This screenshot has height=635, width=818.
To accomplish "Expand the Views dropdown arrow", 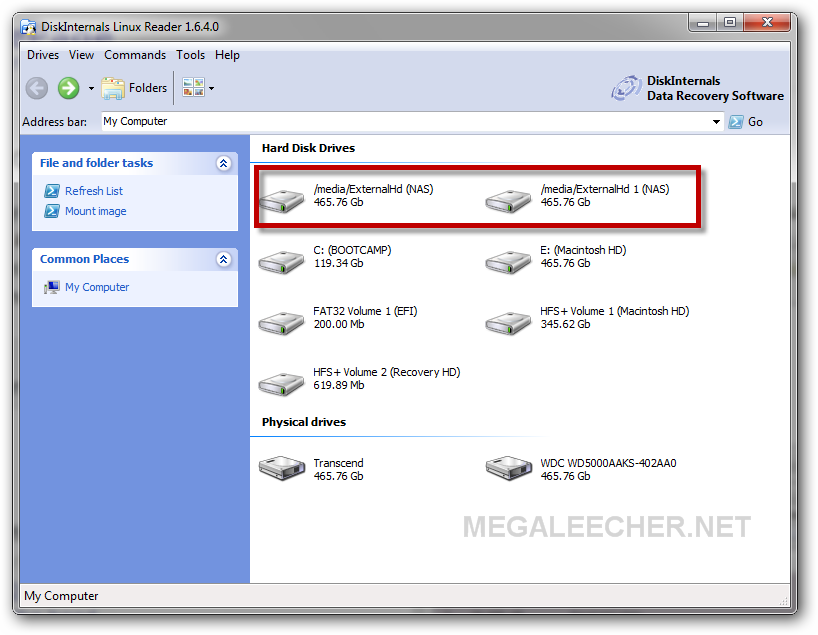I will [211, 89].
